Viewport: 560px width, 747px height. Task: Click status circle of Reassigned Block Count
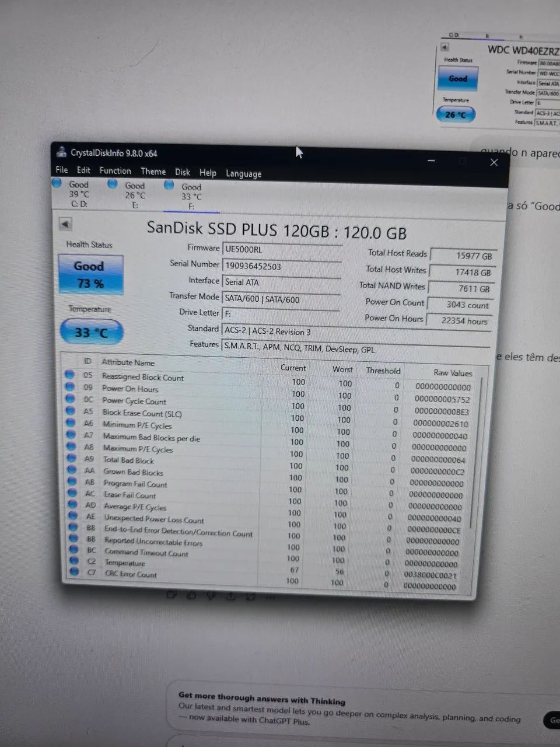(x=70, y=375)
